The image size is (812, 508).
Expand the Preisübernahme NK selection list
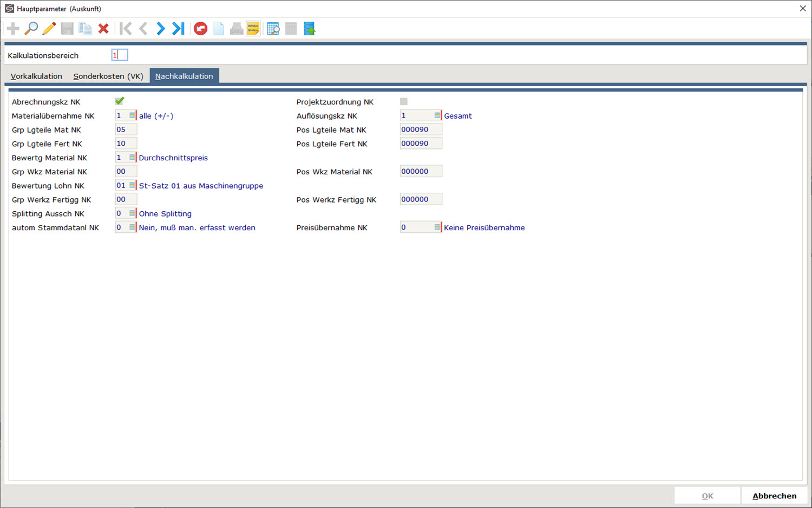pos(437,227)
